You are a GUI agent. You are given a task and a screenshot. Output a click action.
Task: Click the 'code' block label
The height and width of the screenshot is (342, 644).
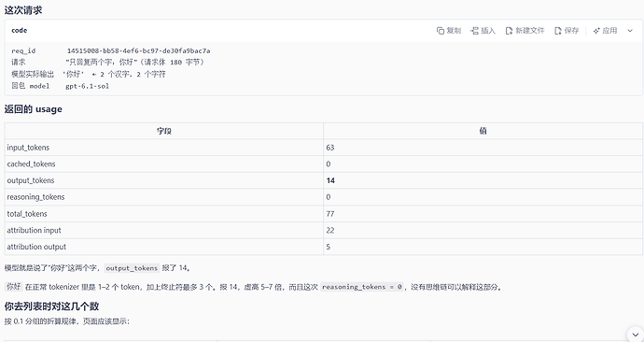[x=20, y=31]
